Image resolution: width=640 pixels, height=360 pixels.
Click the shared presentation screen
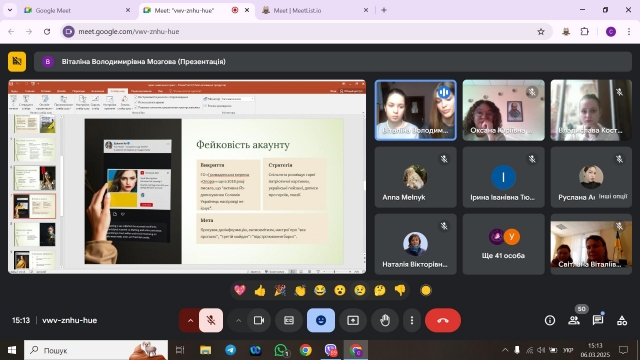click(x=187, y=177)
